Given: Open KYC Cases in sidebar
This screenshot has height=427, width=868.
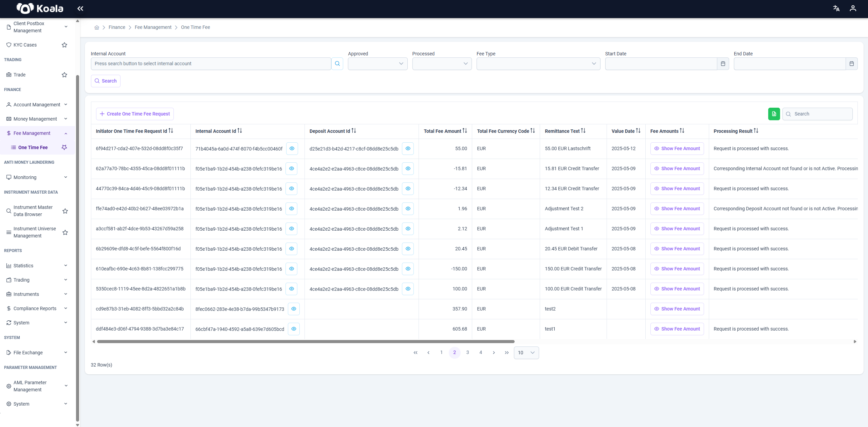Looking at the screenshot, I should [25, 45].
